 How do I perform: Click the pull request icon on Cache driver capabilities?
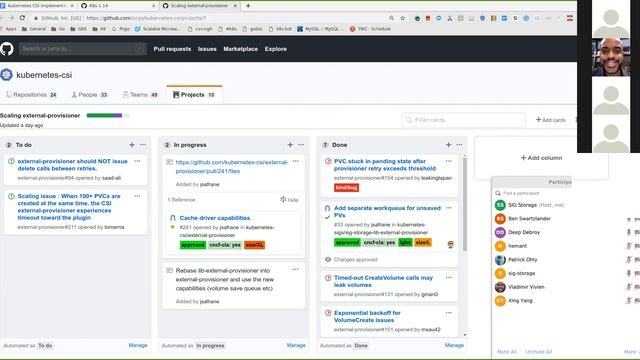pyautogui.click(x=173, y=218)
